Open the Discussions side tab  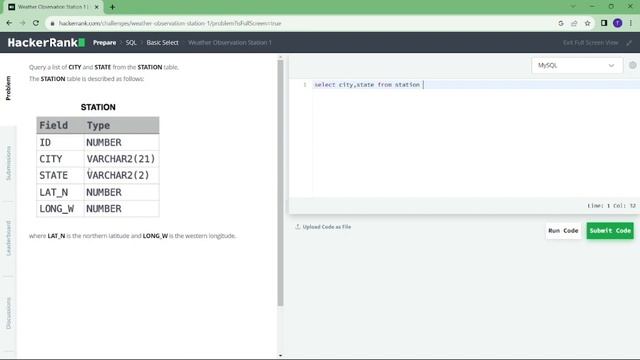point(8,313)
